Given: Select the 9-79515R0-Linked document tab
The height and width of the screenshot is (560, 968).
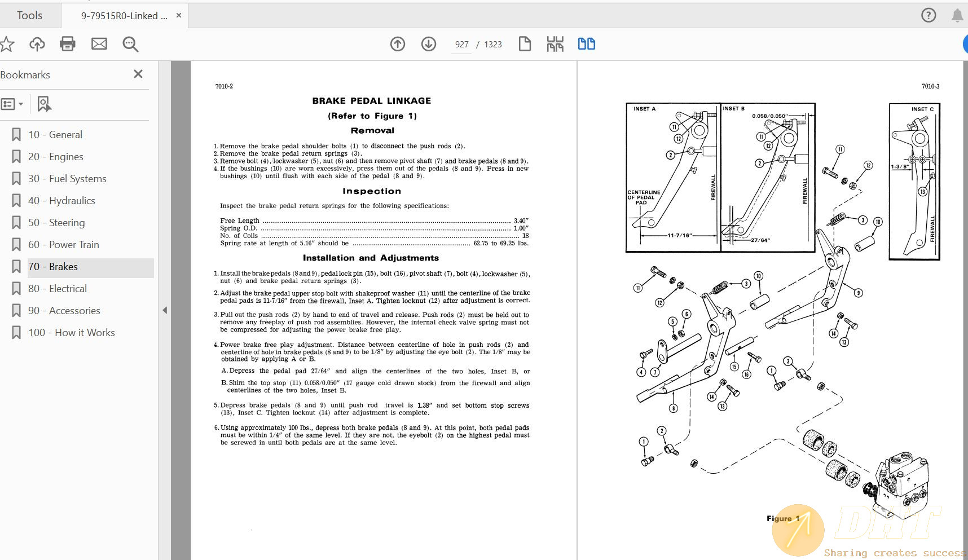Looking at the screenshot, I should (124, 15).
